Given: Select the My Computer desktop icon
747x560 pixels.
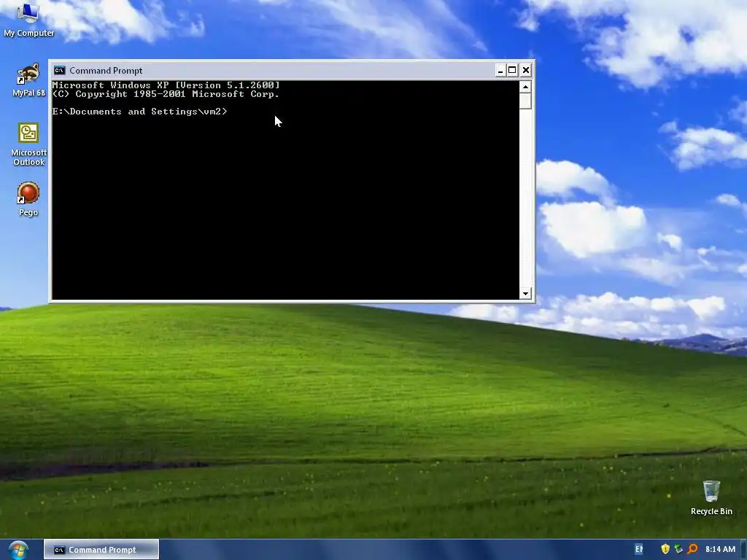Looking at the screenshot, I should pyautogui.click(x=28, y=20).
